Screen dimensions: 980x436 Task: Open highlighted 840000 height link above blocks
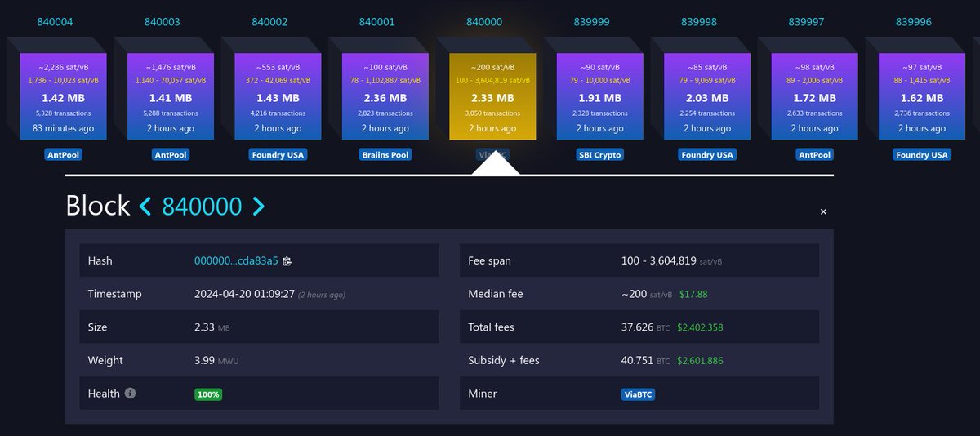coord(484,22)
